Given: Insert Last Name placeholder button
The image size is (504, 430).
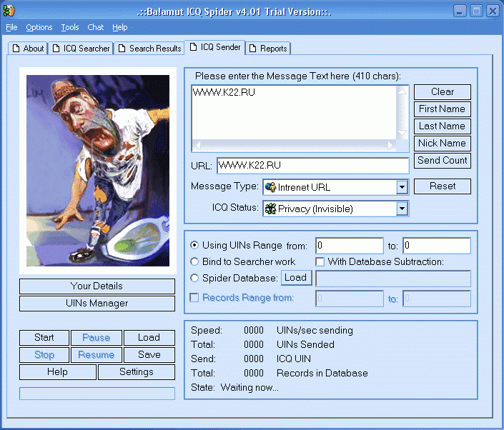Looking at the screenshot, I should 443,126.
